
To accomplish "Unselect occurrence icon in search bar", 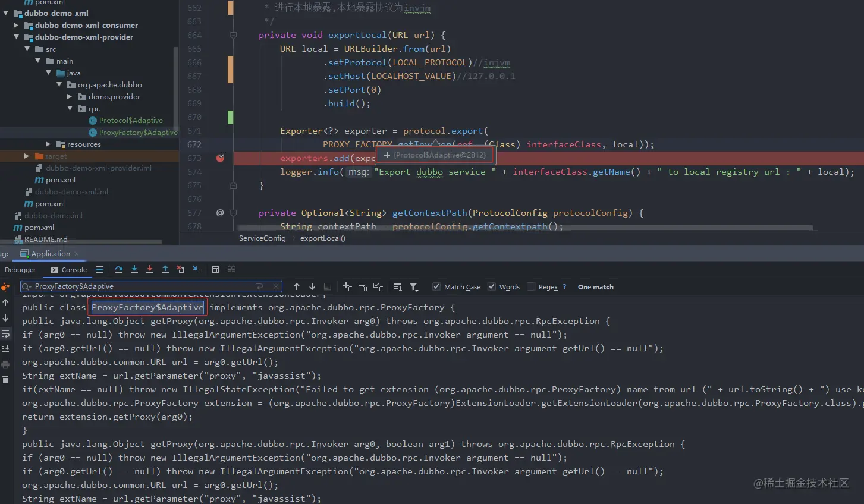I will (363, 286).
